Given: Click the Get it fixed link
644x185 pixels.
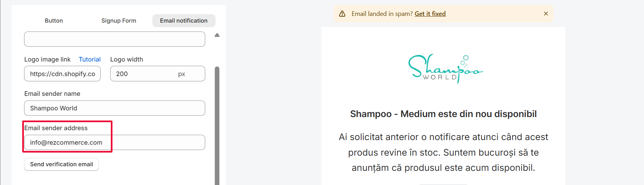Looking at the screenshot, I should pyautogui.click(x=430, y=14).
